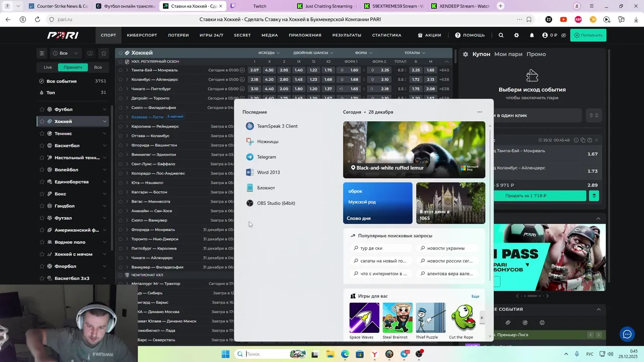644x362 pixels.
Task: Expand the Баскетбол category chevron
Action: click(x=105, y=145)
